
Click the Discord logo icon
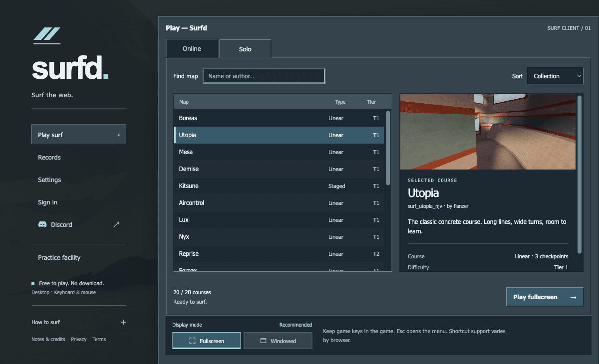(x=42, y=224)
